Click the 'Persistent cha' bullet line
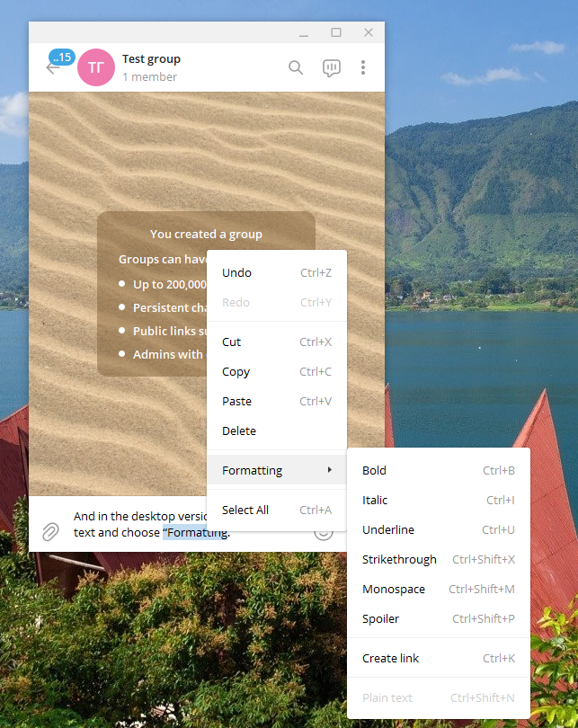 point(163,307)
